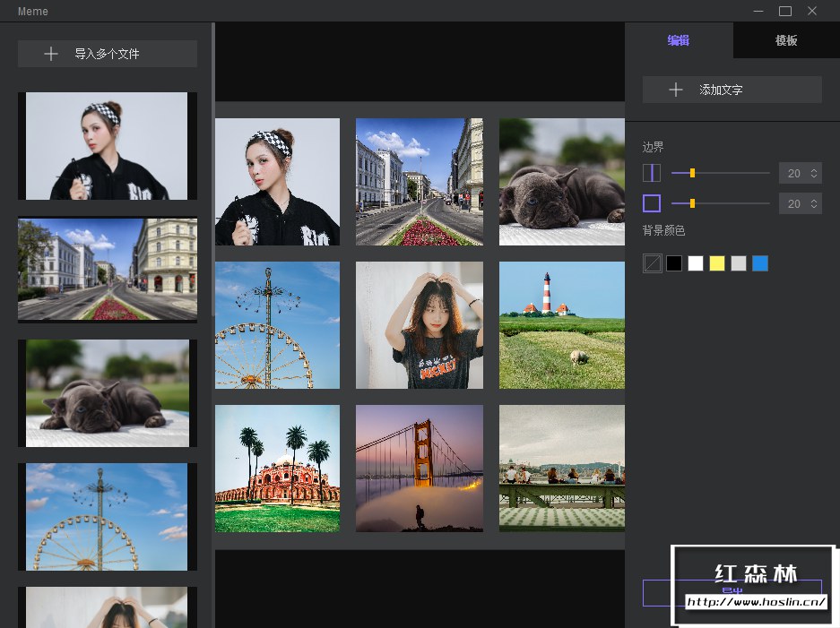
Task: Minimize the Meme window
Action: coord(758,11)
